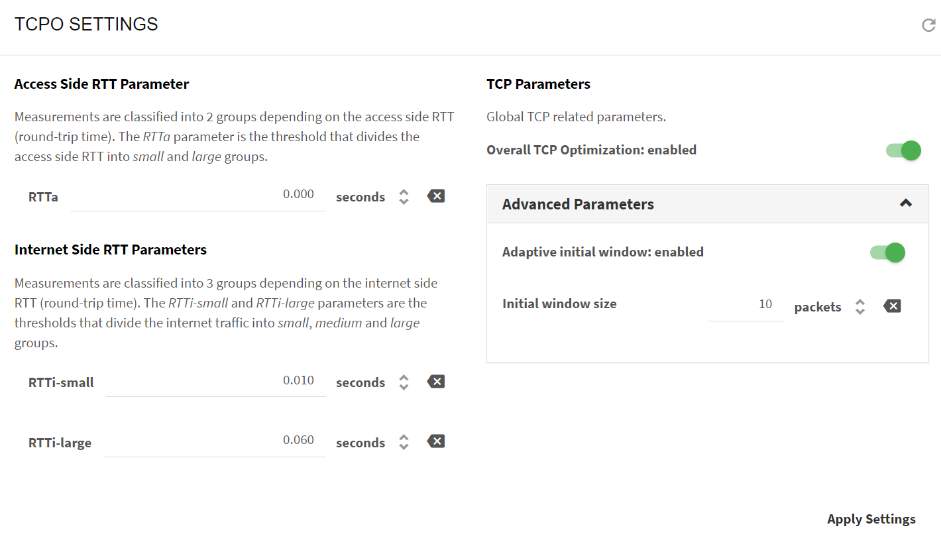Clear the RTTa value with its delete icon

(x=436, y=196)
